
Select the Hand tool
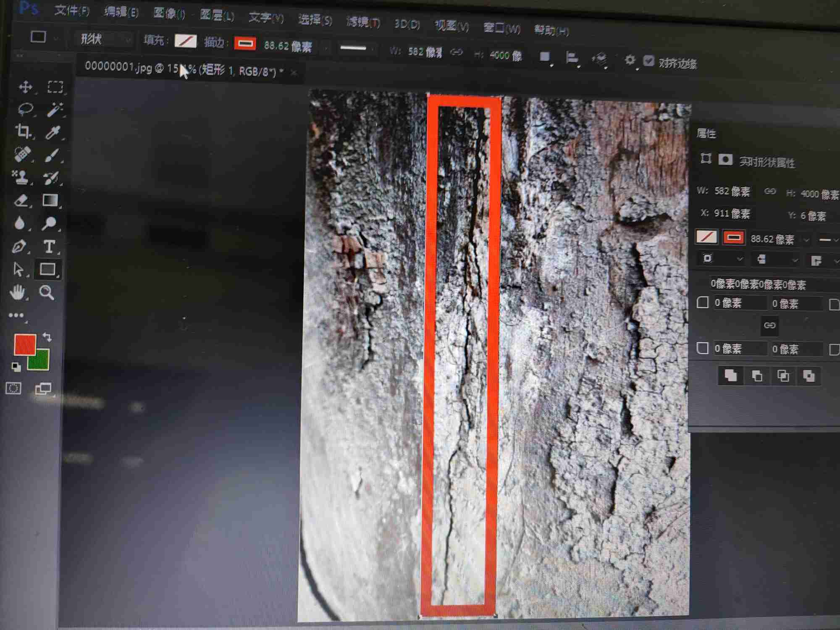(x=18, y=292)
